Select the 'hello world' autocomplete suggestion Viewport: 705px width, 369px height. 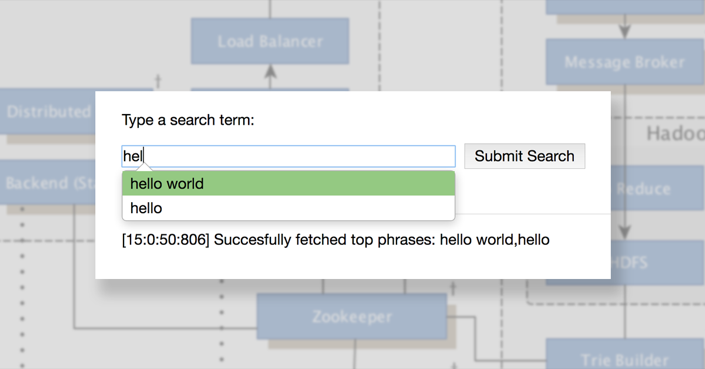[288, 183]
